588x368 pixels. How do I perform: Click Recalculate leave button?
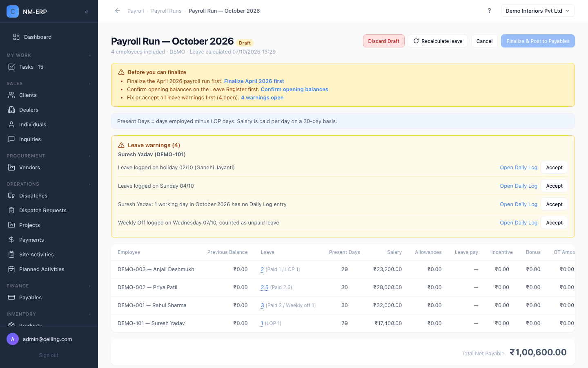[438, 41]
